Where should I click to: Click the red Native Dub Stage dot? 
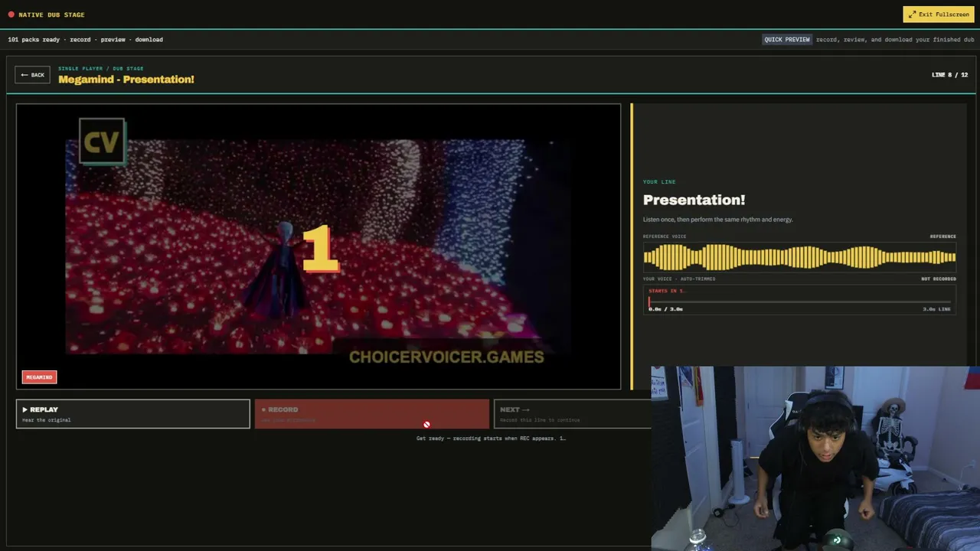pyautogui.click(x=11, y=15)
